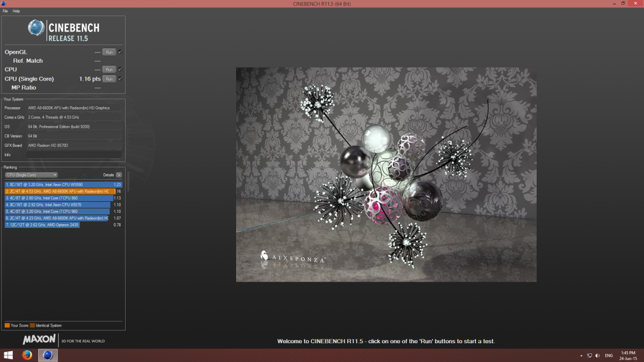Screen dimensions: 644x362
Task: Select ranking row Intel Xeon CPU X5570
Action: point(63,204)
